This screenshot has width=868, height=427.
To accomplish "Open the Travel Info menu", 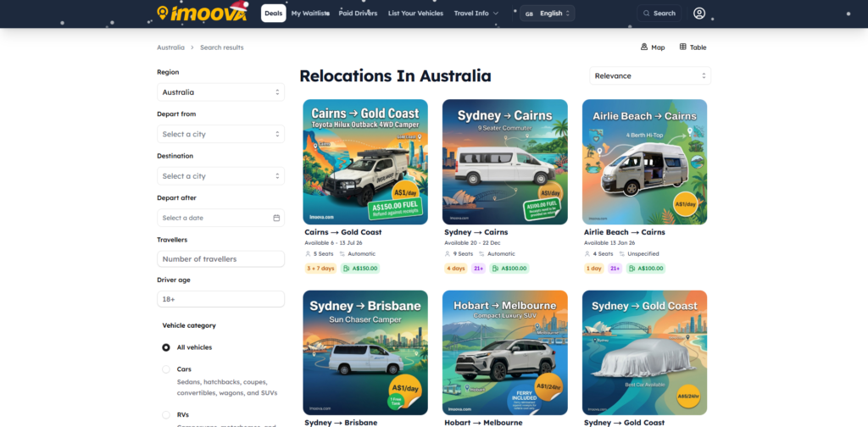I will (x=476, y=14).
